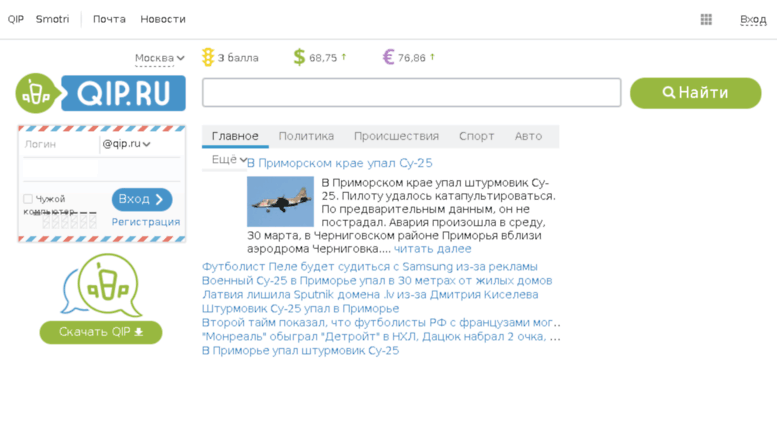This screenshot has width=777, height=423.
Task: Open the Авто tab
Action: tap(528, 136)
